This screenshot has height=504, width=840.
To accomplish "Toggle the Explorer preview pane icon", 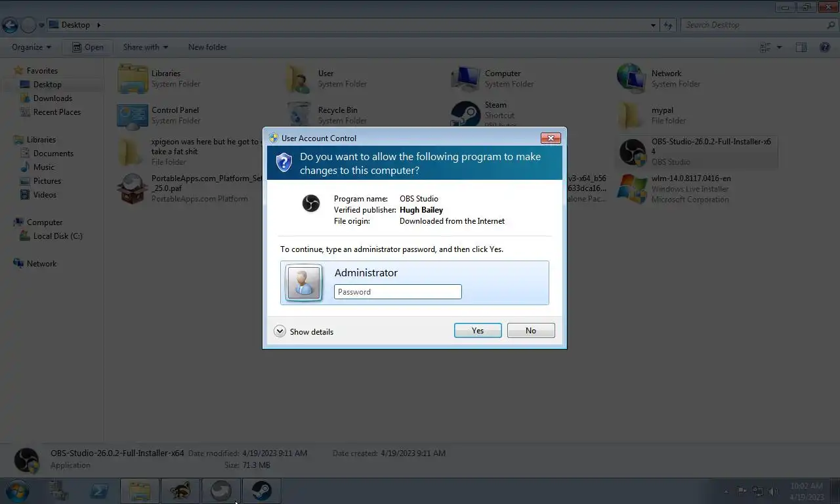I will point(801,47).
